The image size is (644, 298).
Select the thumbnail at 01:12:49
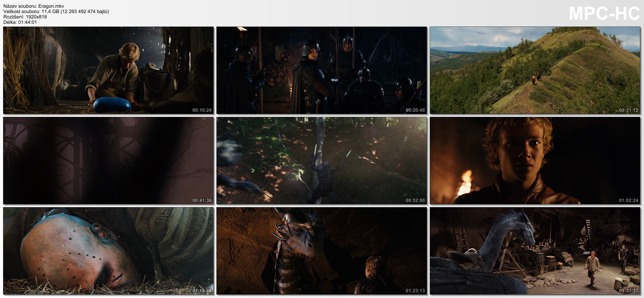tap(108, 251)
